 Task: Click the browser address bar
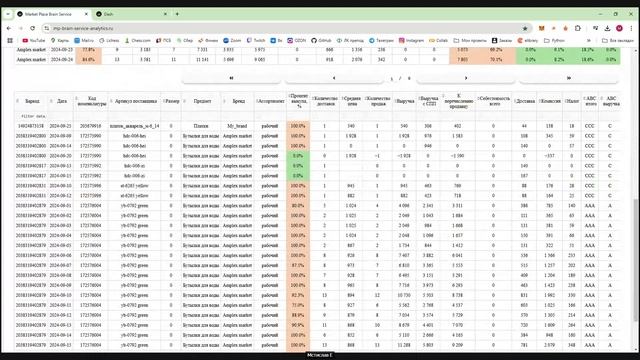(286, 28)
